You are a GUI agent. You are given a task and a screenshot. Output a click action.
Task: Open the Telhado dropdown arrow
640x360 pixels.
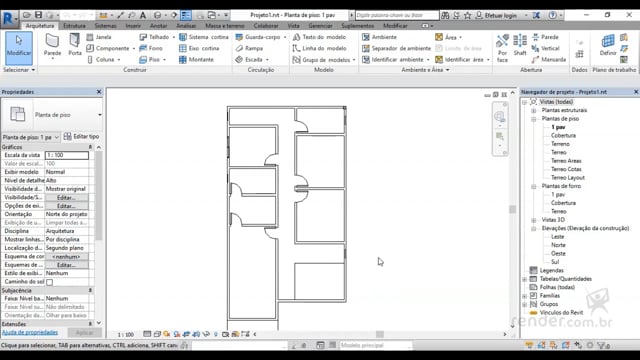coord(173,37)
